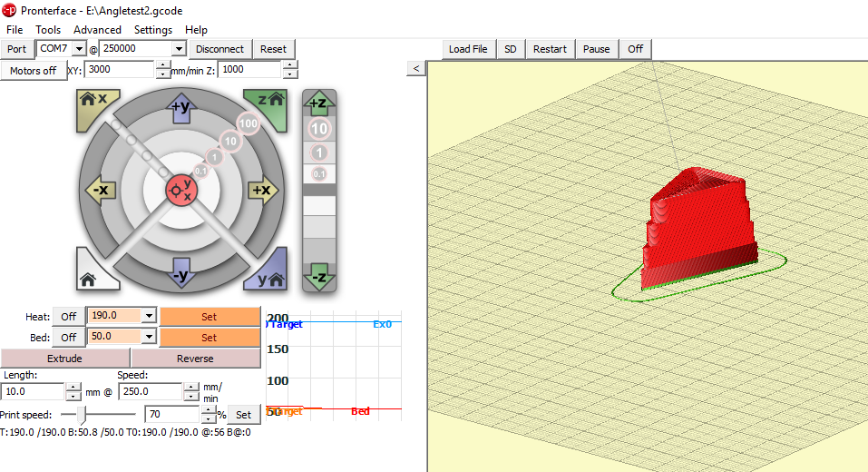The image size is (868, 472).
Task: Select 0.1 step on Z column
Action: pyautogui.click(x=319, y=174)
